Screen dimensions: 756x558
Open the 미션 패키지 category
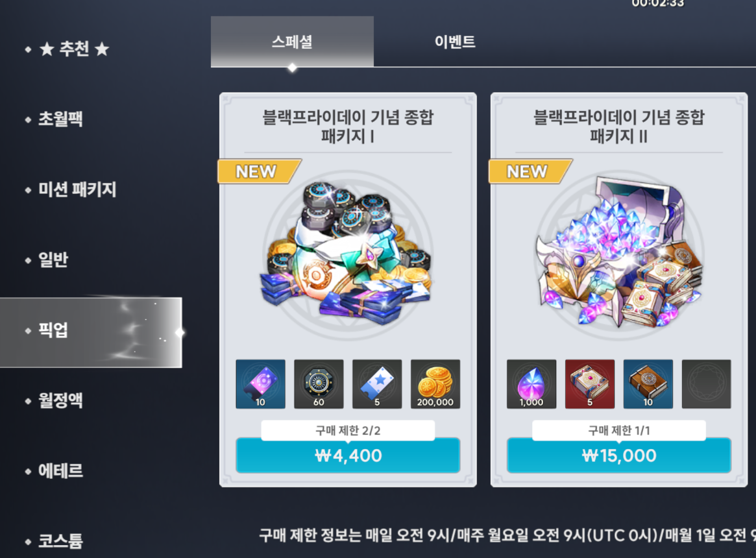tap(77, 189)
